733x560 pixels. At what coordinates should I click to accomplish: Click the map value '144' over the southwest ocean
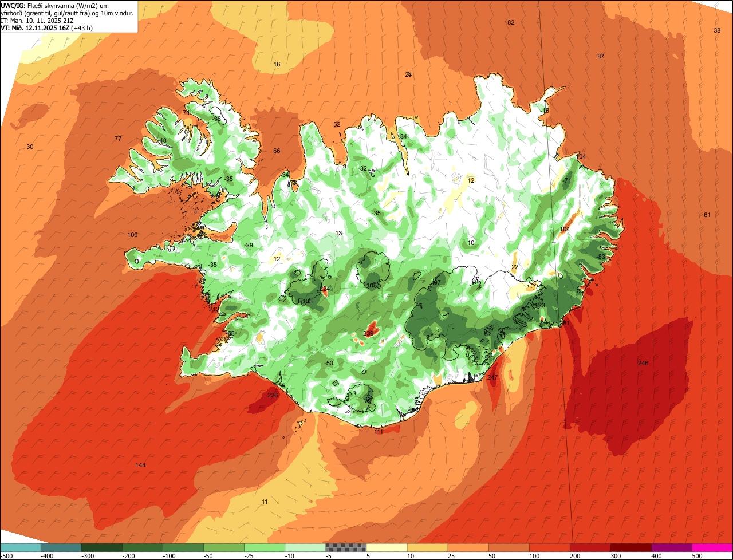[x=140, y=465]
